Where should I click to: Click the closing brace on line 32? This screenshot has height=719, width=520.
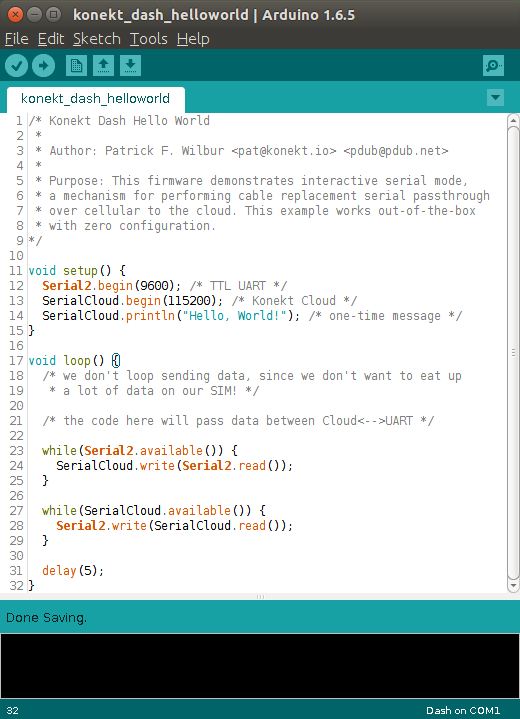pos(31,586)
